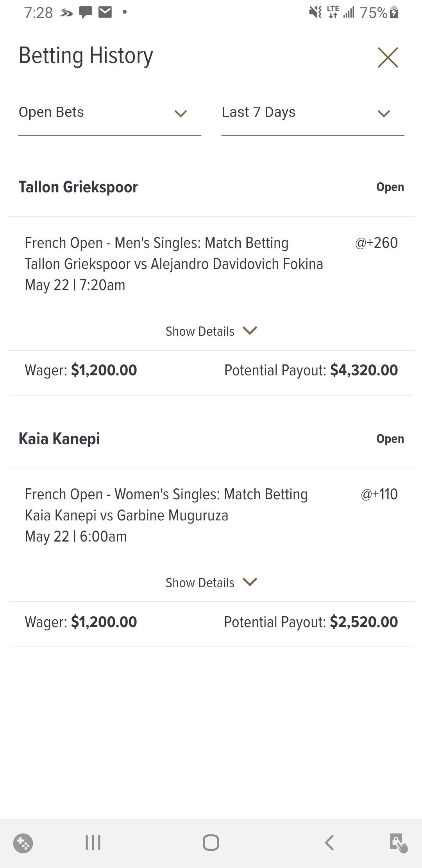Select the Kaia Kanepi bet title
This screenshot has width=422, height=868.
(59, 439)
